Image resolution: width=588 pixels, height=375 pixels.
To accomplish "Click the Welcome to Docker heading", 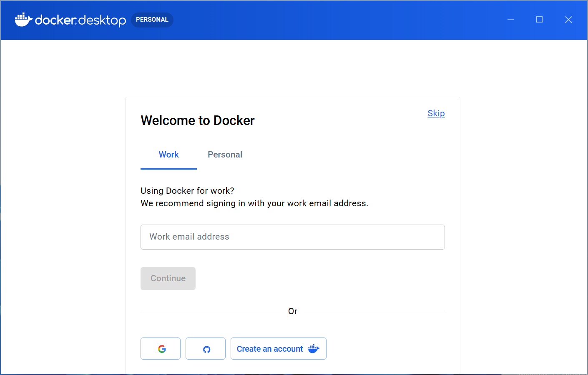I will (197, 120).
